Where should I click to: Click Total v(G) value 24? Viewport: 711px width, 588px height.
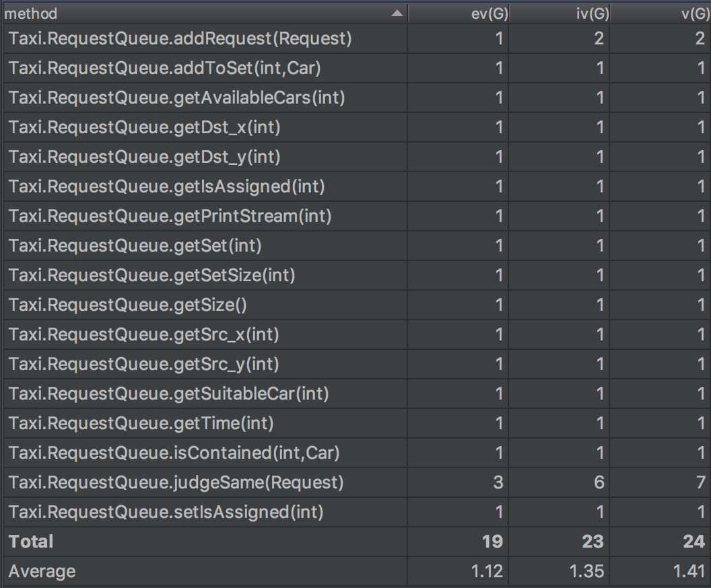[694, 542]
